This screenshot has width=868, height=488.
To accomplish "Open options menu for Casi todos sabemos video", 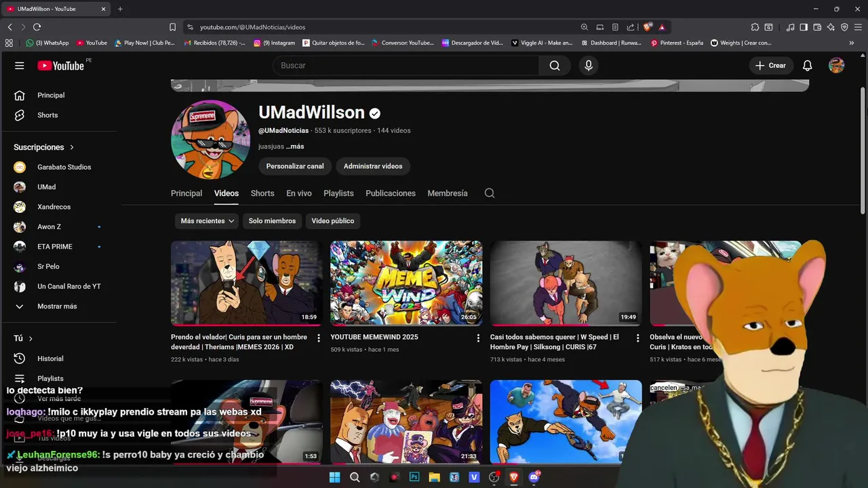I will tap(637, 338).
